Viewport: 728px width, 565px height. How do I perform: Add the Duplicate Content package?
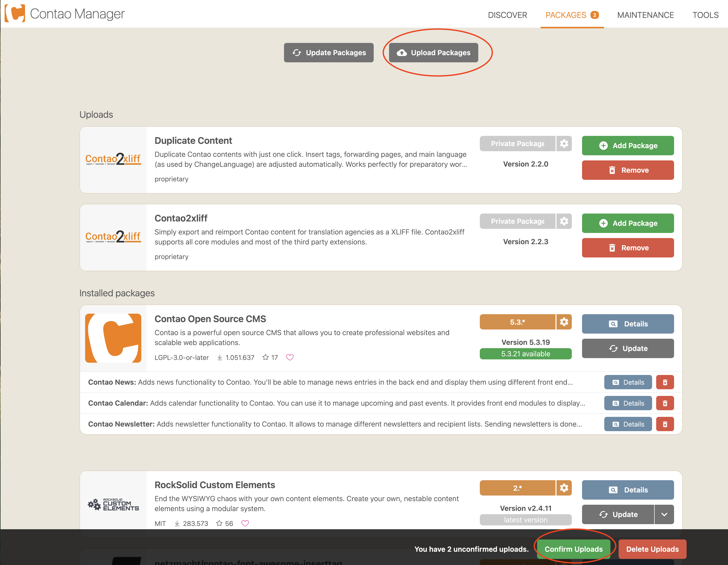coord(628,146)
